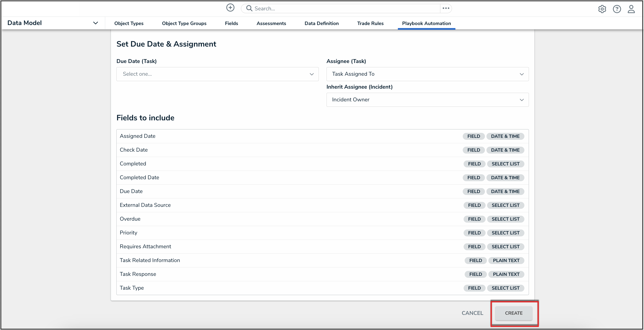Open the admin settings gear

coord(602,9)
